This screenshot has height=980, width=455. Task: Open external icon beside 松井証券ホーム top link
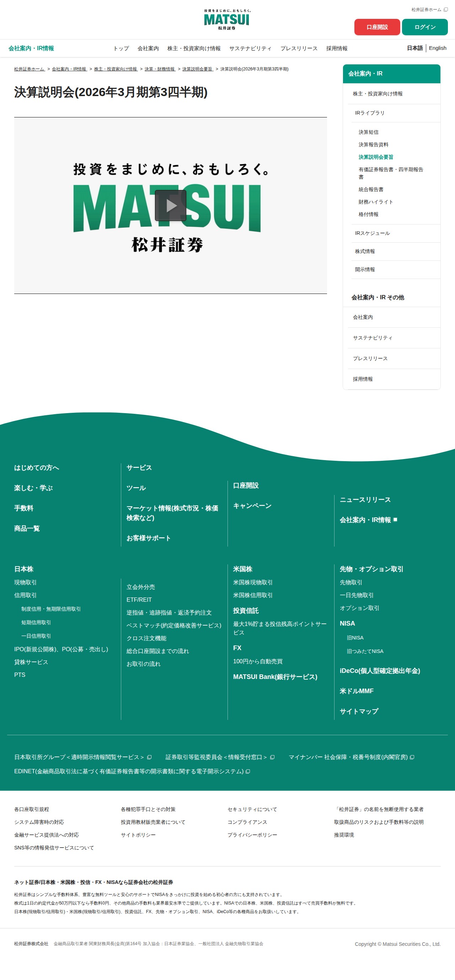(x=445, y=10)
